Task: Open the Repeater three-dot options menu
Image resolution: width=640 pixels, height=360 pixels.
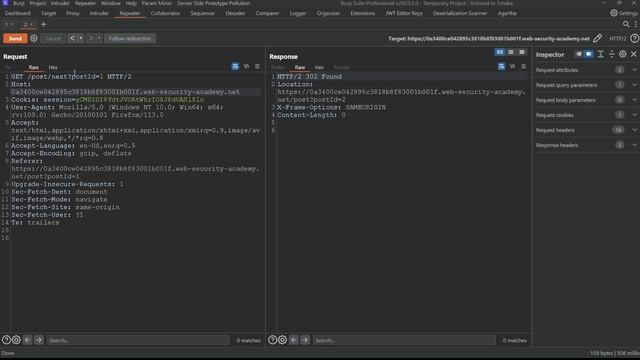Action: click(x=636, y=24)
